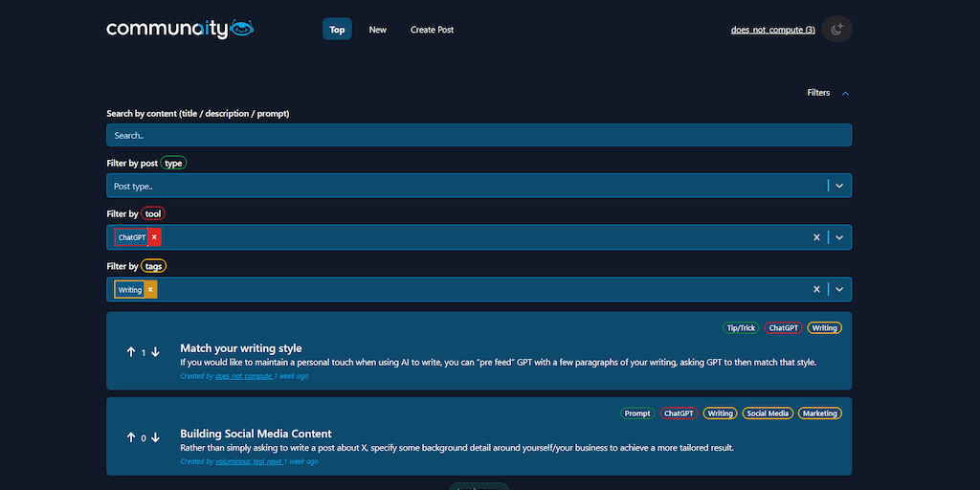Clear all tool filter selections

tap(816, 237)
